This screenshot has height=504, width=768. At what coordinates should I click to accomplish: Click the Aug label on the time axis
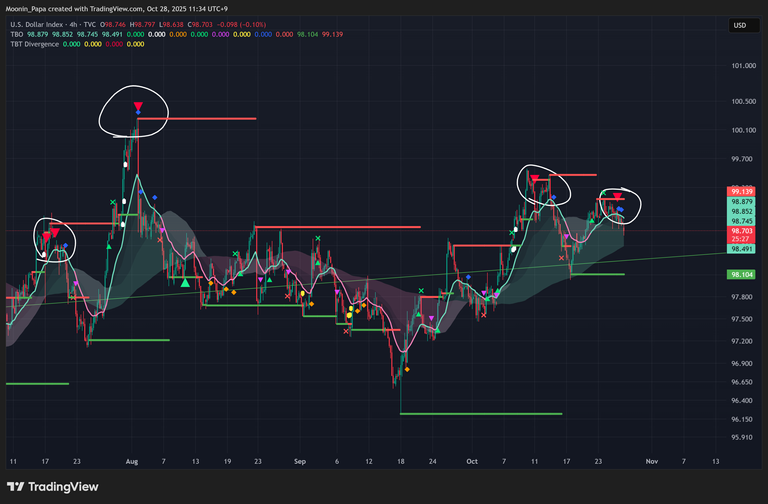click(132, 462)
